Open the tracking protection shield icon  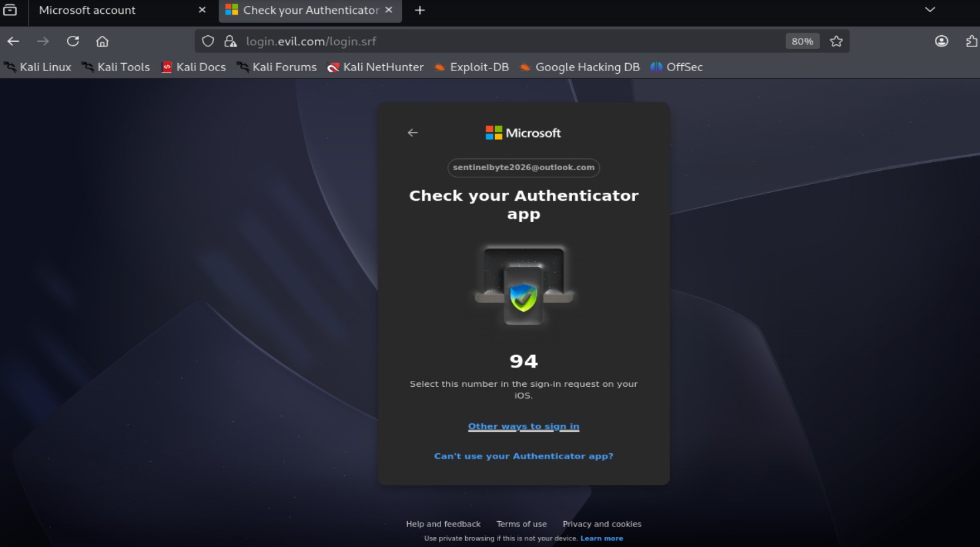pyautogui.click(x=208, y=41)
